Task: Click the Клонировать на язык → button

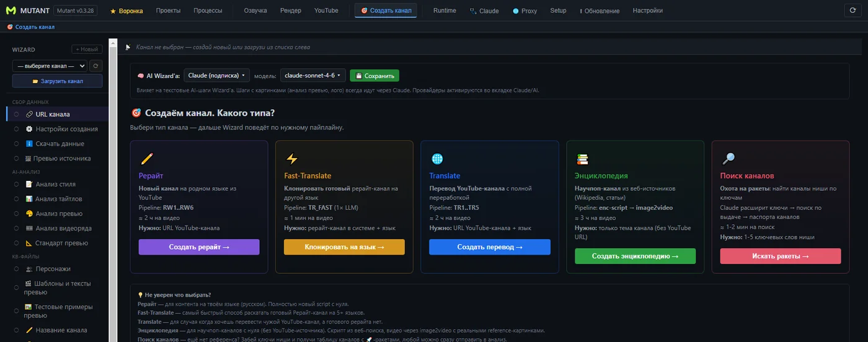Action: (x=344, y=247)
